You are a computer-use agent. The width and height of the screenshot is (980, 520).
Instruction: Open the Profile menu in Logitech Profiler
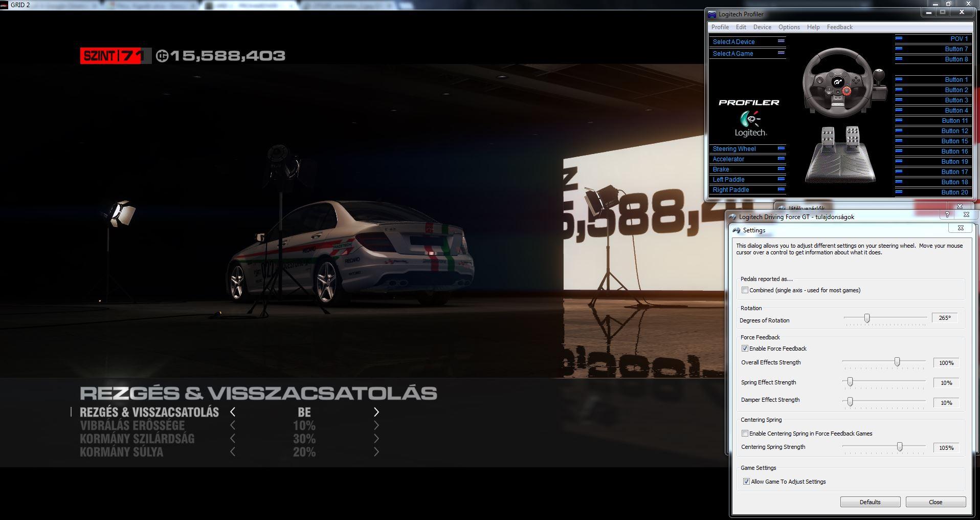720,27
